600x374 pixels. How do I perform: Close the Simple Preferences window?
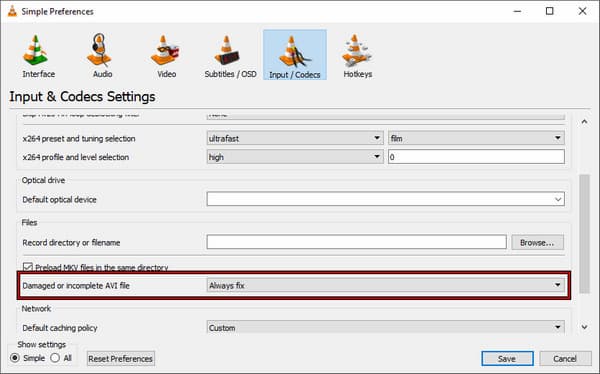582,11
